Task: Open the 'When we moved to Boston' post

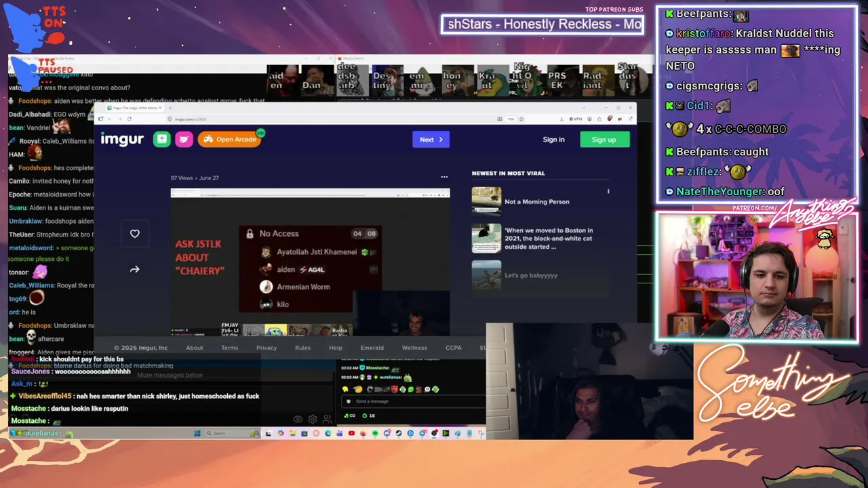Action: [549, 239]
